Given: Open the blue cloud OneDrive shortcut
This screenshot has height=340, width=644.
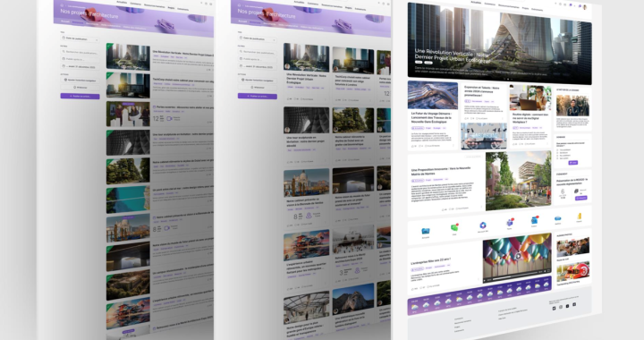Looking at the screenshot, I should pos(558,218).
